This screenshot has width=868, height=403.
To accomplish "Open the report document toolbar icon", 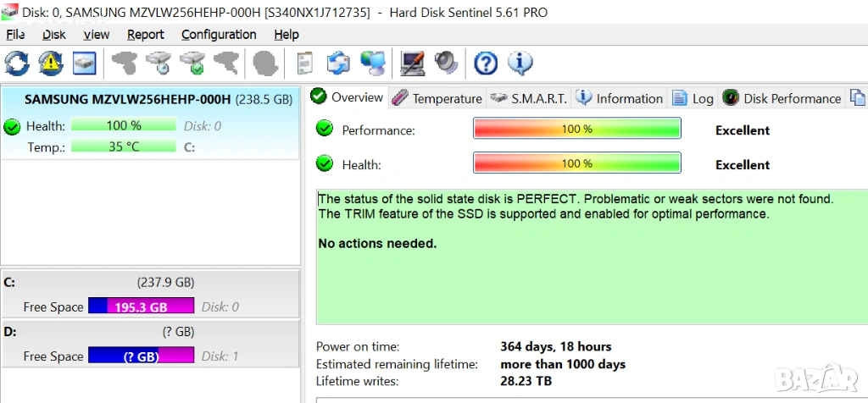I will point(304,63).
